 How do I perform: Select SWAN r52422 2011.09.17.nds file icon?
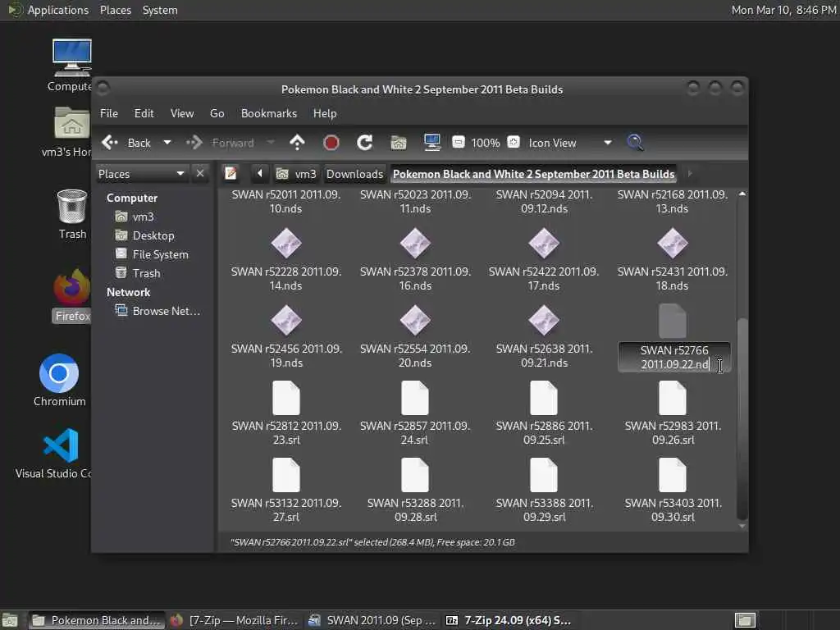544,244
